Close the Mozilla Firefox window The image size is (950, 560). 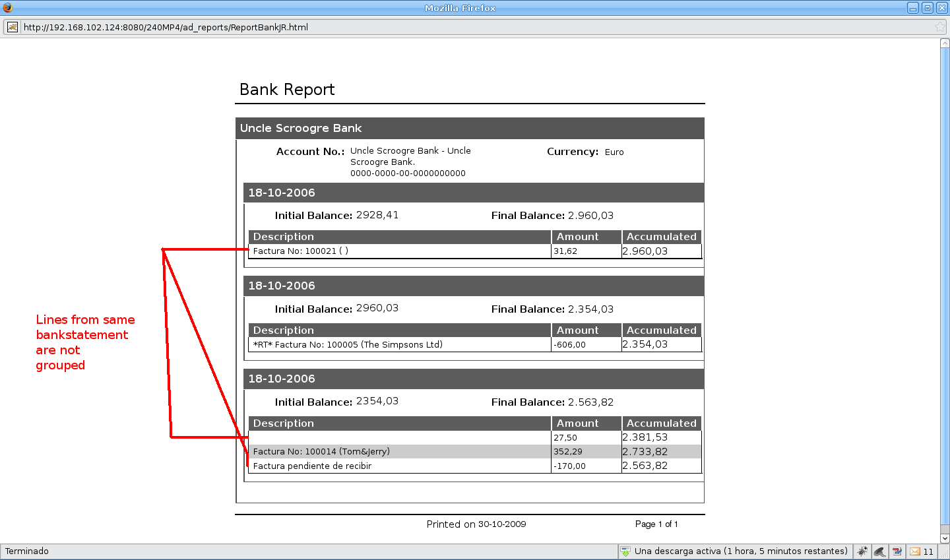click(x=942, y=8)
